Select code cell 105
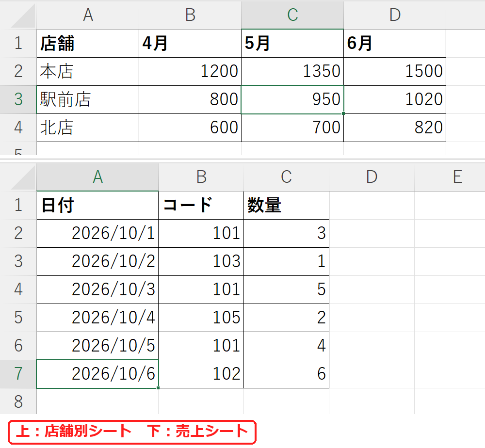 (201, 318)
